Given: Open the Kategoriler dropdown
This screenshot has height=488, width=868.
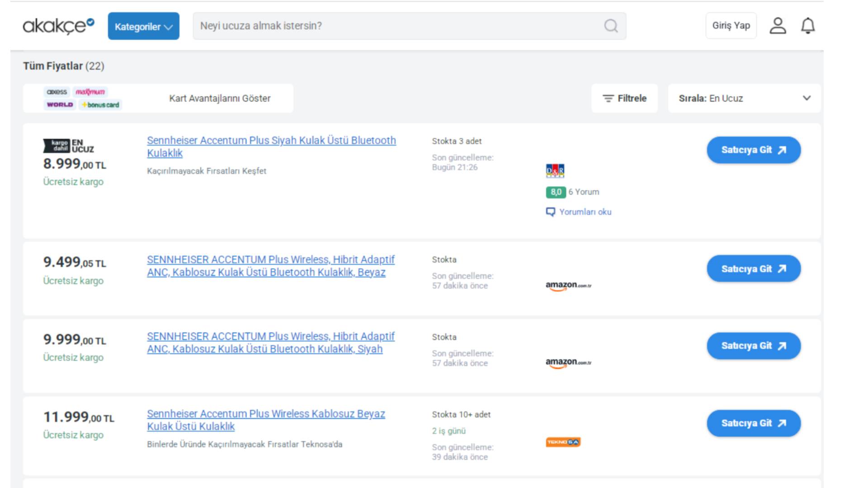Looking at the screenshot, I should pos(143,26).
